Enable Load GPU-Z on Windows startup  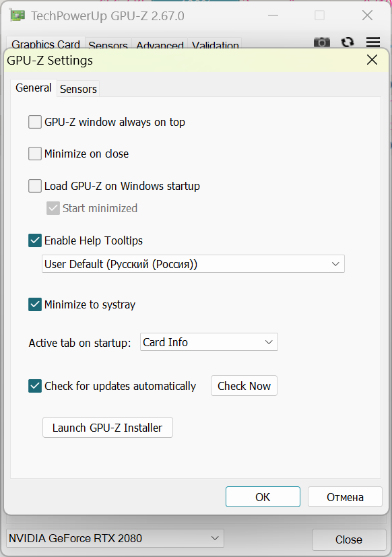(35, 186)
